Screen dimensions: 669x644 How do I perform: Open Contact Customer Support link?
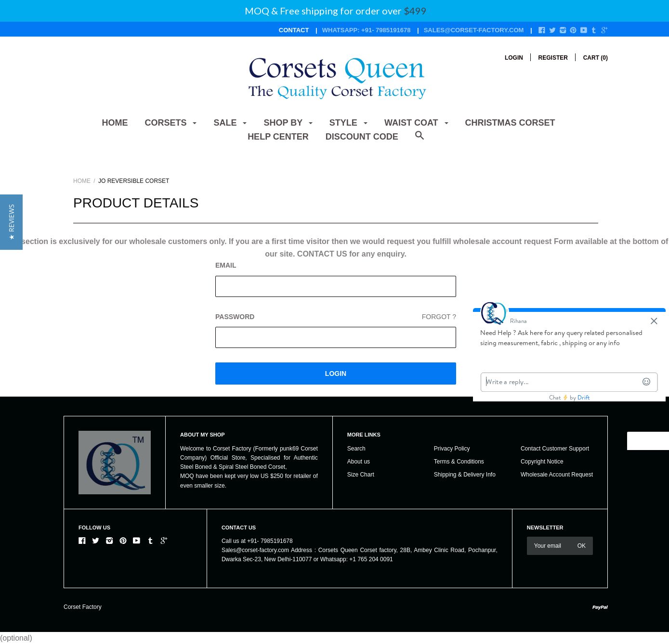[x=554, y=449]
